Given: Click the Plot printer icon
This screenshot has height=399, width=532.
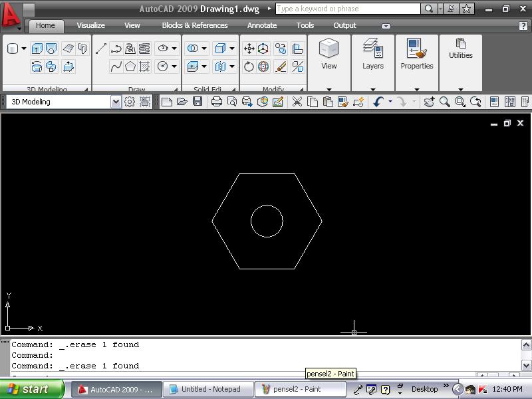Looking at the screenshot, I should 217,102.
